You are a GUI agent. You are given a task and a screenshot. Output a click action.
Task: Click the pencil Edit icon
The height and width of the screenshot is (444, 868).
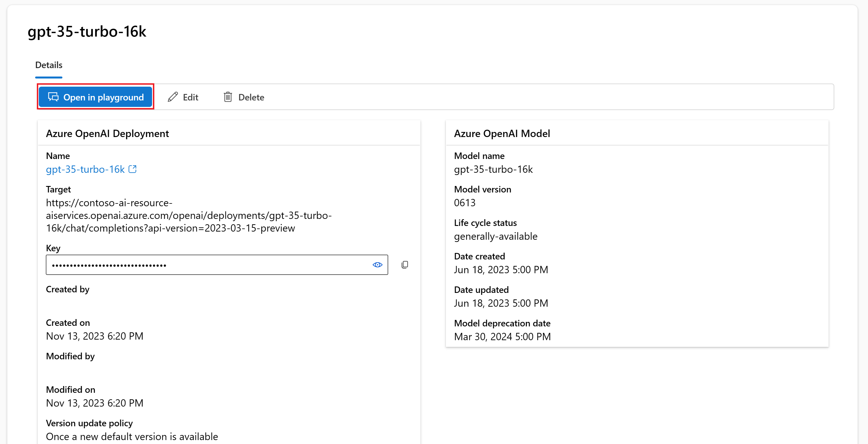coord(173,97)
